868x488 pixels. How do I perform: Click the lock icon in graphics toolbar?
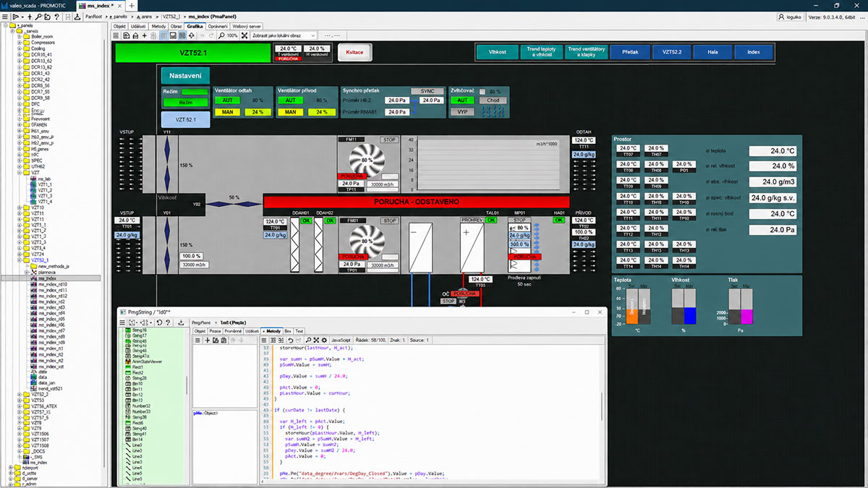(x=135, y=35)
